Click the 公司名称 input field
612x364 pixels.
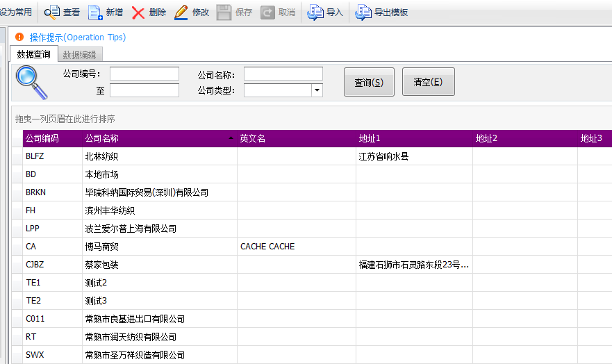(283, 74)
